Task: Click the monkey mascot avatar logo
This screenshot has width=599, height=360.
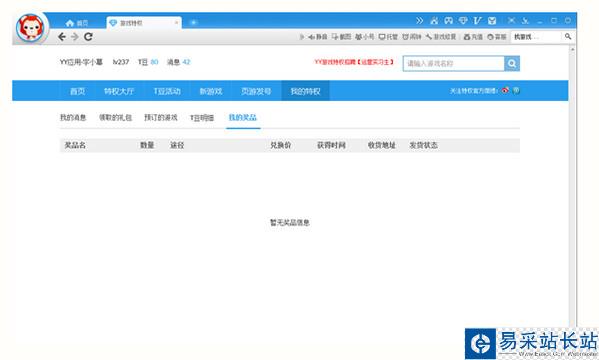Action: [30, 28]
